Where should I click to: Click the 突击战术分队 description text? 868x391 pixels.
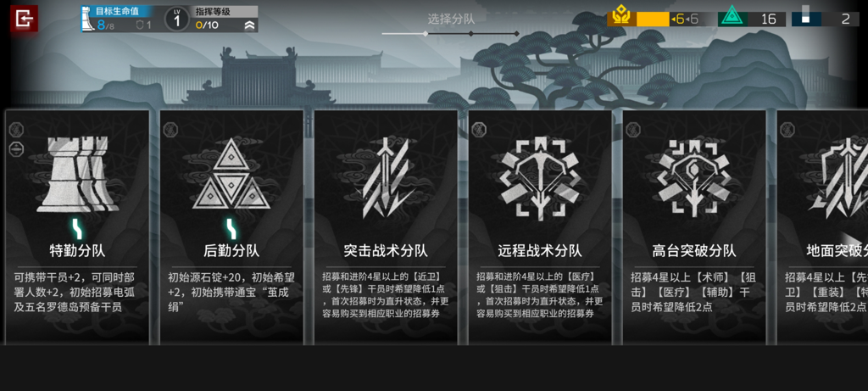pyautogui.click(x=386, y=294)
